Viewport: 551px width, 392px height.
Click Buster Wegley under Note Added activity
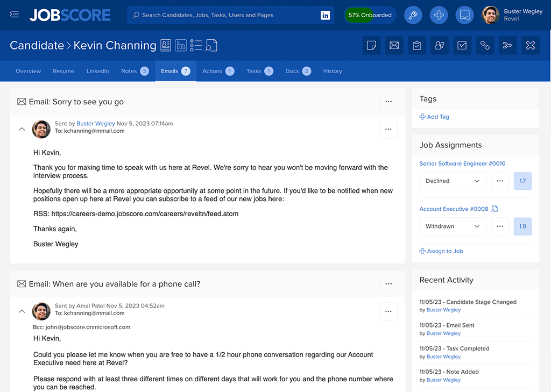point(443,380)
